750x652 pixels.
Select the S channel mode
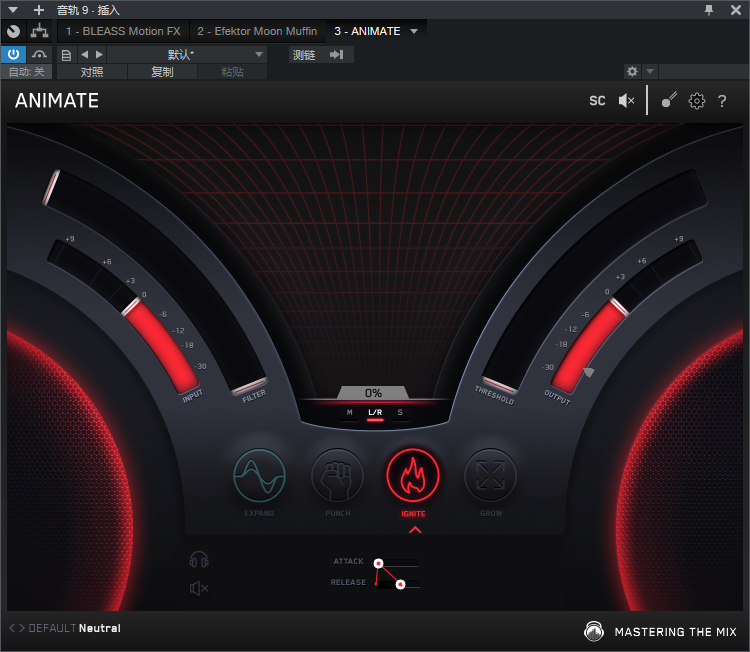tap(400, 413)
